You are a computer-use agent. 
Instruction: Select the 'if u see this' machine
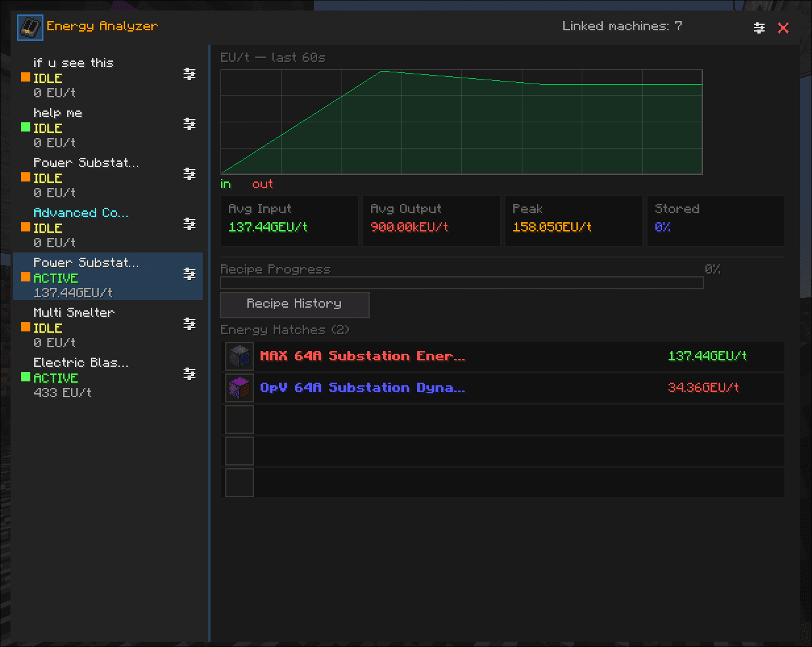pyautogui.click(x=108, y=78)
